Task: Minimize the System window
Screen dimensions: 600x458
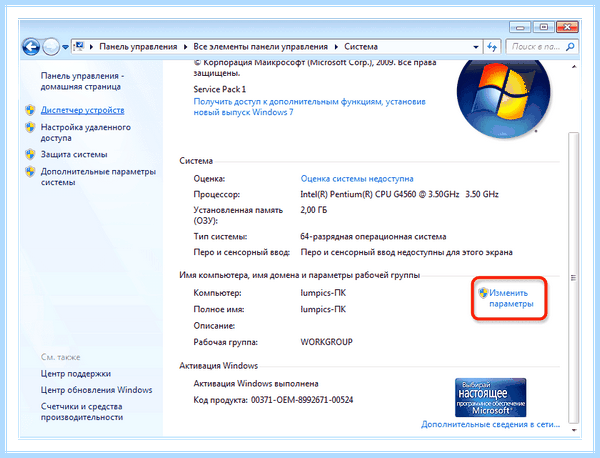Action: pos(520,27)
